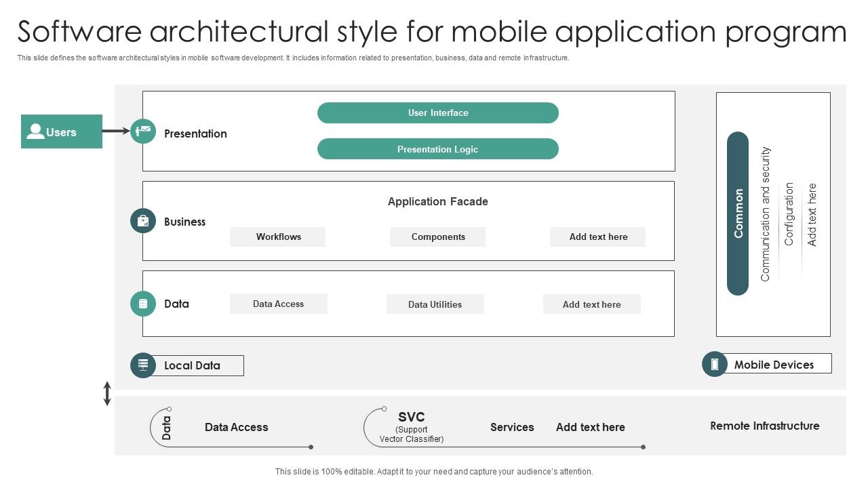
Task: Select the Data database cylinder icon
Action: [143, 304]
